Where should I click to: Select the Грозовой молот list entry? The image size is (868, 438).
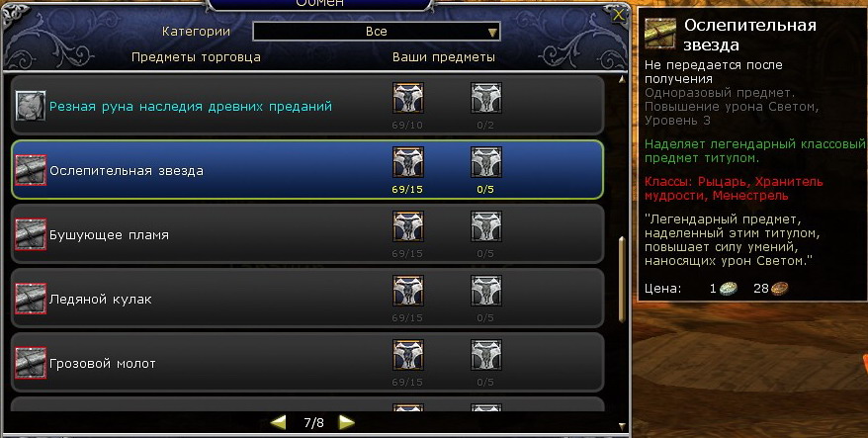(x=307, y=363)
